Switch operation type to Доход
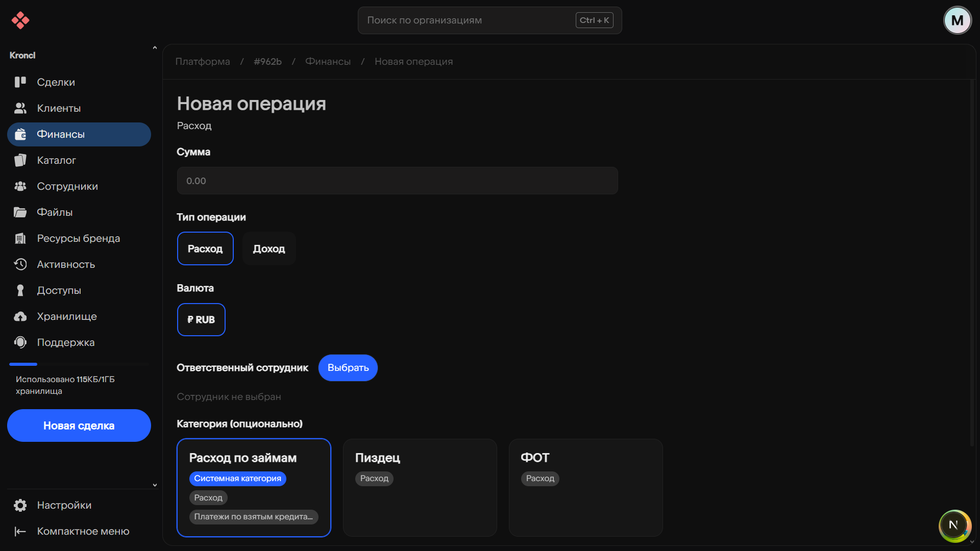The height and width of the screenshot is (551, 980). (x=269, y=248)
